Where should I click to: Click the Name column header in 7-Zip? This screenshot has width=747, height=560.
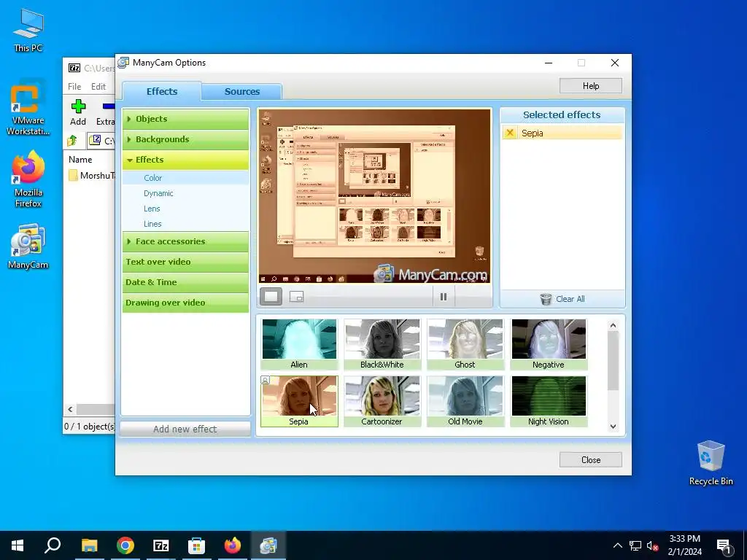pyautogui.click(x=80, y=160)
